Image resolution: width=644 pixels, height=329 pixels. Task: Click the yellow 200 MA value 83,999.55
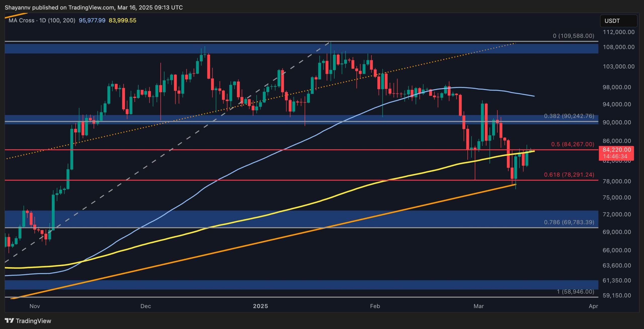click(x=123, y=20)
